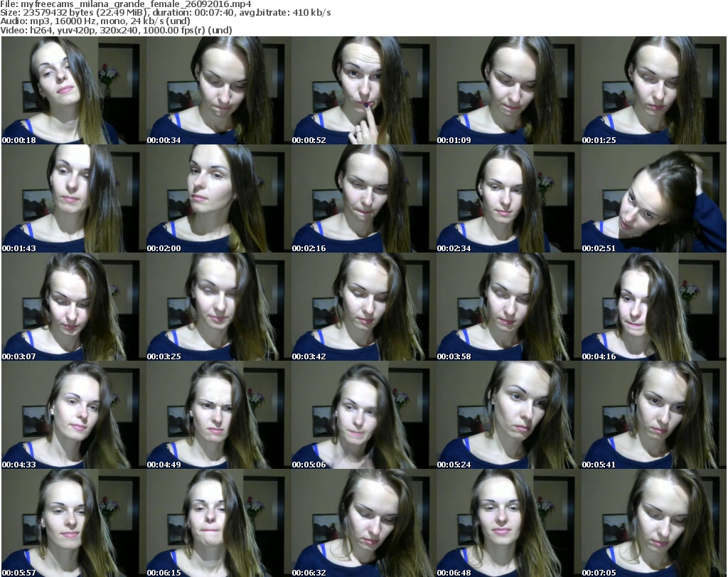Select the thumbnail timestamped 00:06:32
Screen dimensions: 728x577
tap(363, 523)
